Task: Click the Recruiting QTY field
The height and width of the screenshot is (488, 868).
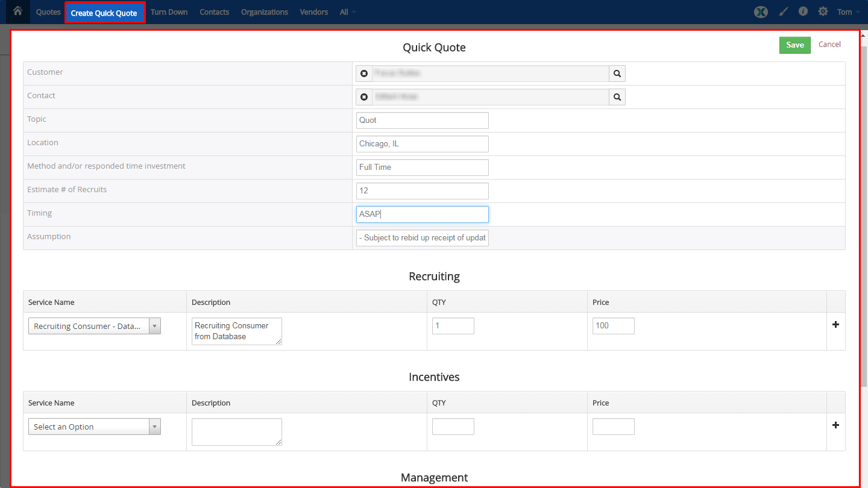Action: coord(453,326)
